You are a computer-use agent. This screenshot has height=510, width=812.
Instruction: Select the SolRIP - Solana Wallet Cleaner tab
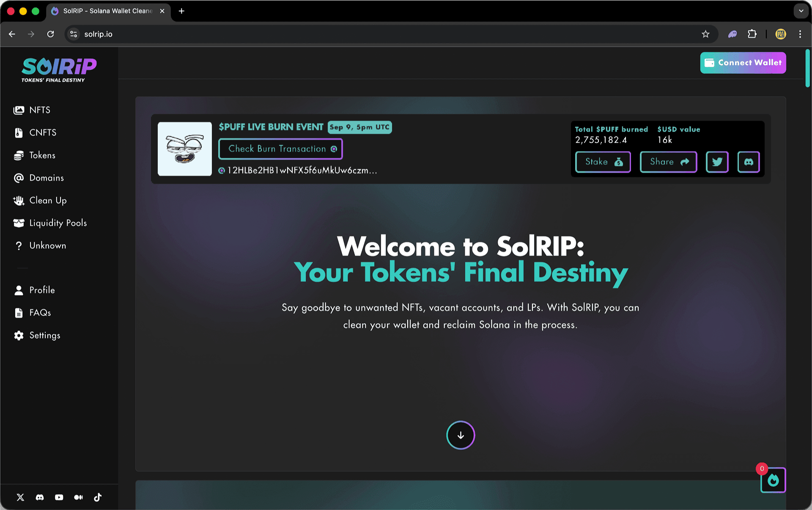coord(108,11)
